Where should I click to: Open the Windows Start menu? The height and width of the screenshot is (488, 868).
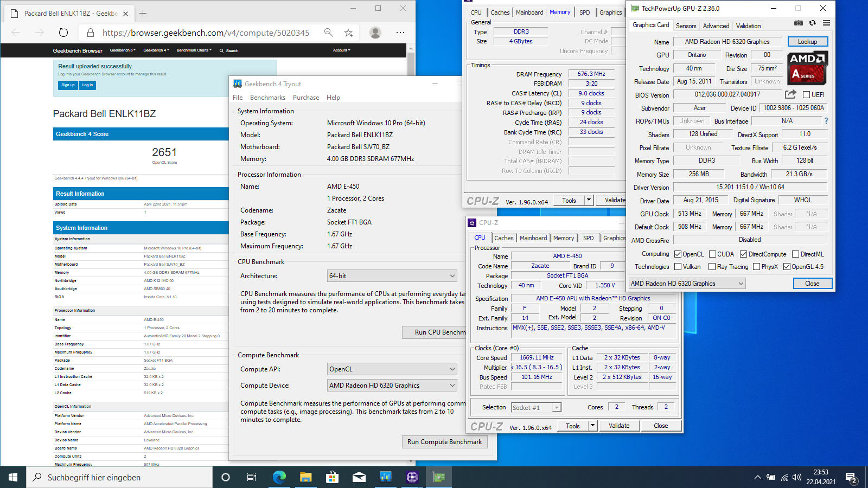pos(13,477)
